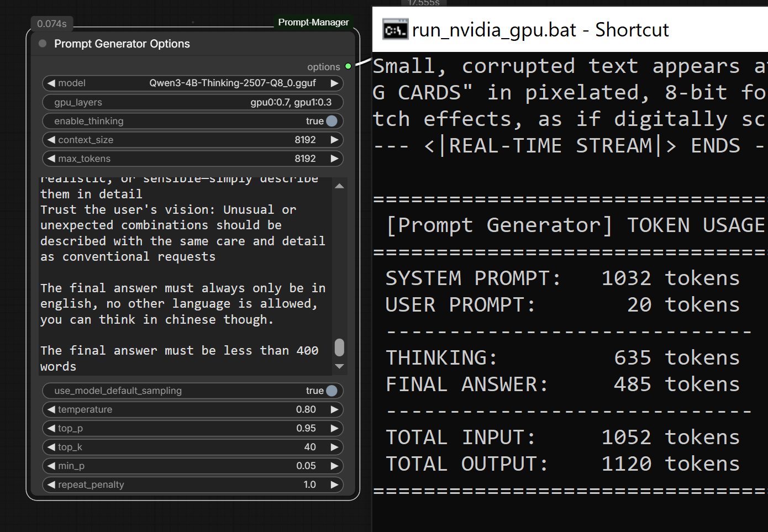The height and width of the screenshot is (532, 768).
Task: Click the Prompt Generator Options node title
Action: pyautogui.click(x=122, y=44)
